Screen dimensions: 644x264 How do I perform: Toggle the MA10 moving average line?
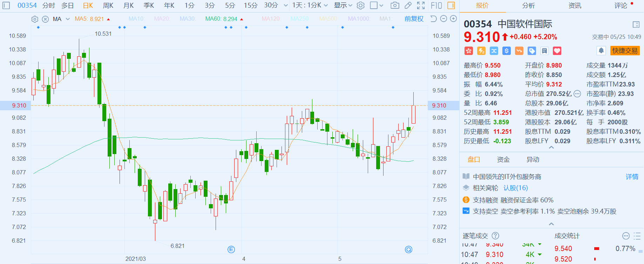tap(137, 19)
